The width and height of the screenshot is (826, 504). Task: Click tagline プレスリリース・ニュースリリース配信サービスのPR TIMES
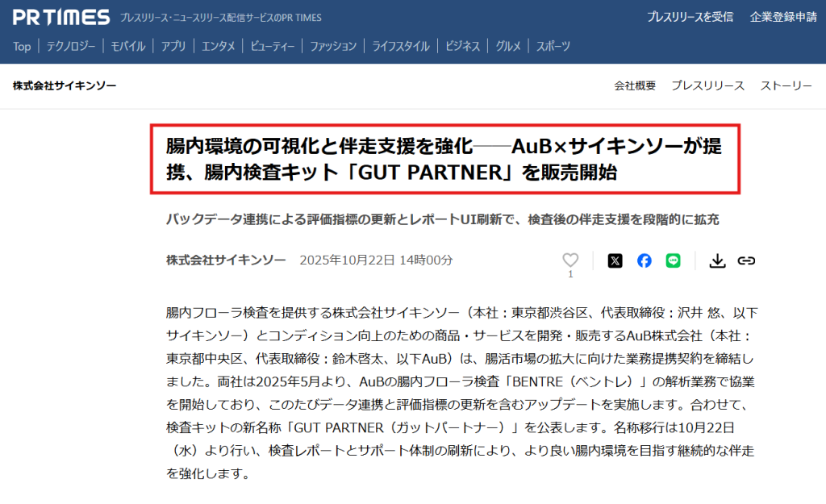tap(221, 18)
